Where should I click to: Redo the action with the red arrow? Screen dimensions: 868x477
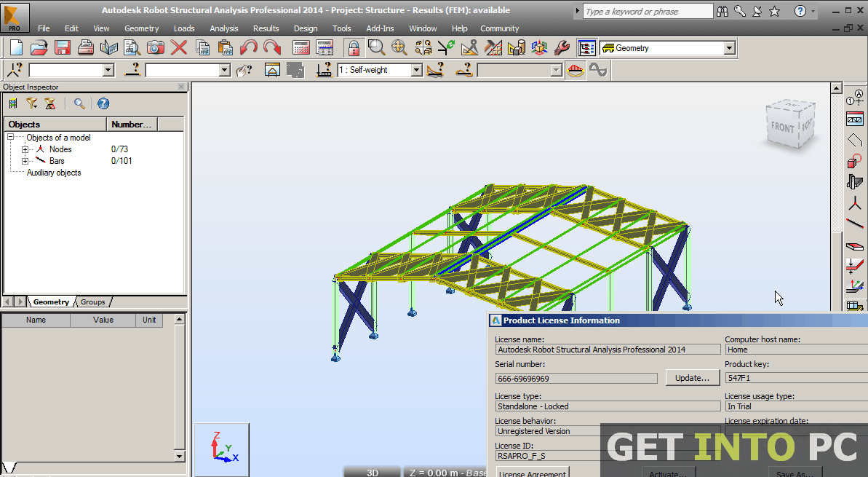[272, 48]
